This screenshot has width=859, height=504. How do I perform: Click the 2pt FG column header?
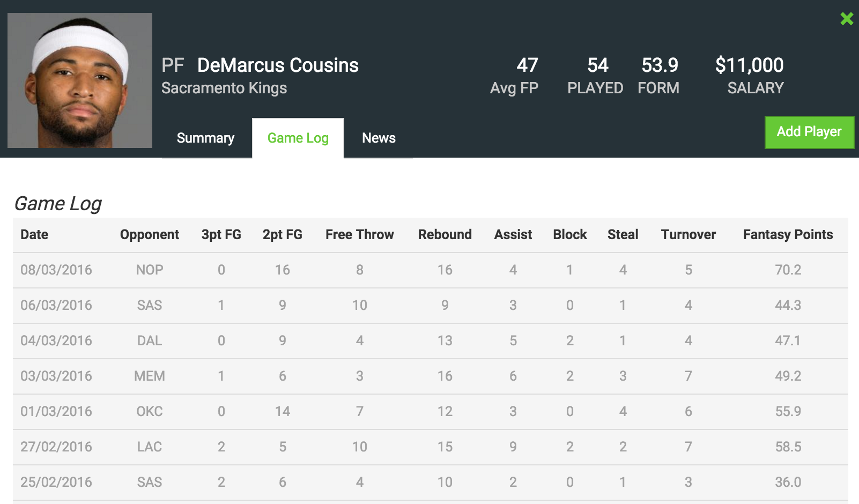pyautogui.click(x=283, y=234)
